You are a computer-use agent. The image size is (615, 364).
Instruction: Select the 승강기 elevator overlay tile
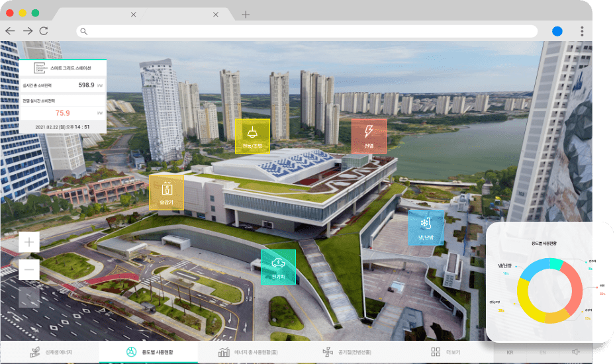pos(167,192)
